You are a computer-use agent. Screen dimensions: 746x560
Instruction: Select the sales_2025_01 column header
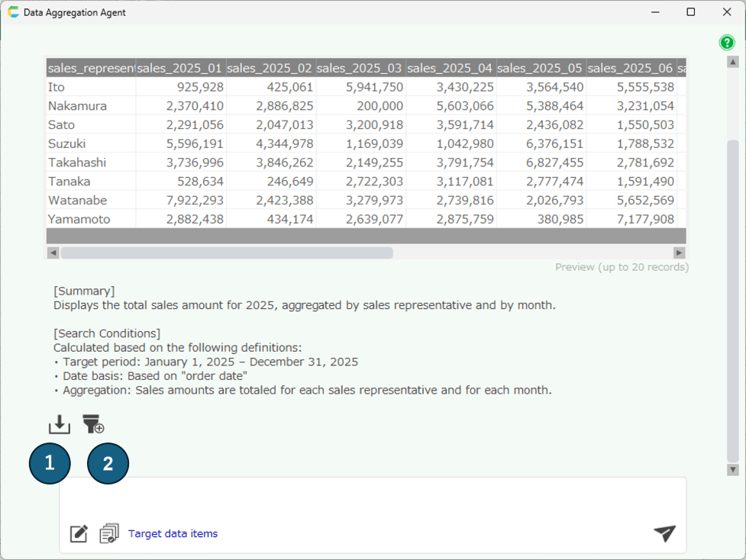pyautogui.click(x=181, y=68)
